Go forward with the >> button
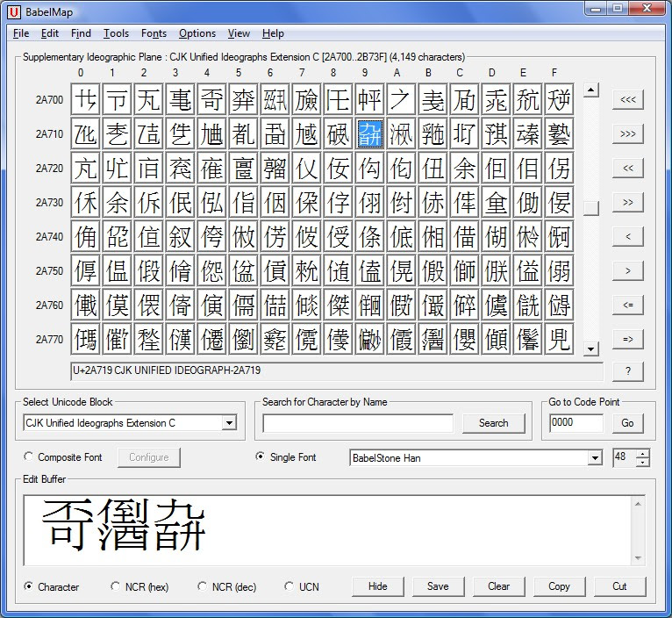This screenshot has width=672, height=618. [x=628, y=203]
